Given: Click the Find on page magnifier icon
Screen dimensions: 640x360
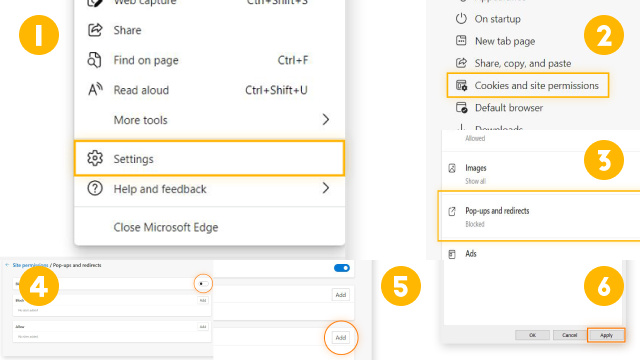Looking at the screenshot, I should pyautogui.click(x=94, y=60).
